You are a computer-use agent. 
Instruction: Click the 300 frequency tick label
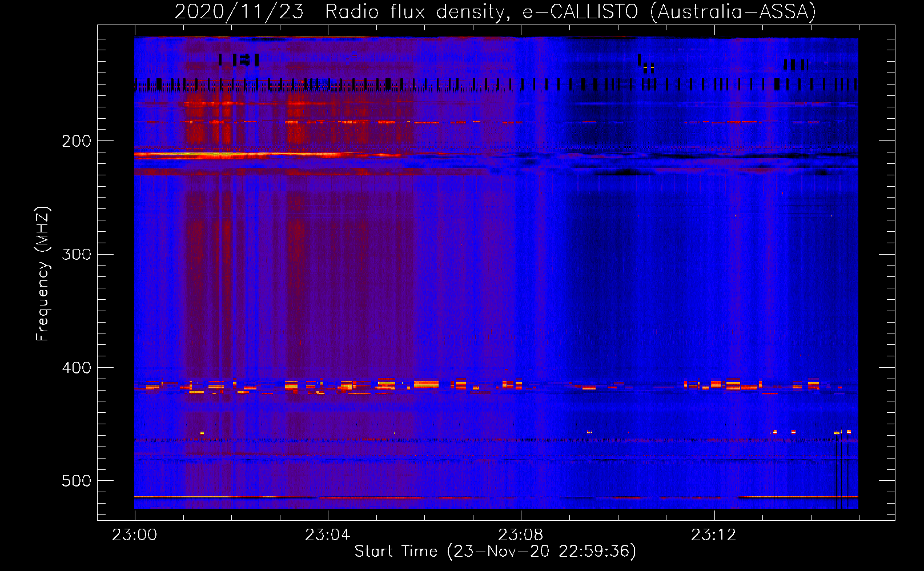click(77, 254)
